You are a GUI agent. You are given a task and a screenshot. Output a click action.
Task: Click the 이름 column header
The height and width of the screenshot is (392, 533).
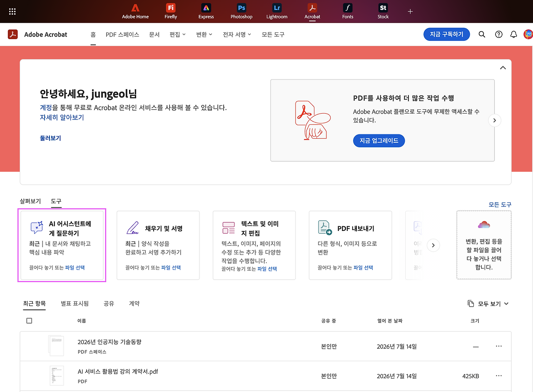pyautogui.click(x=82, y=321)
